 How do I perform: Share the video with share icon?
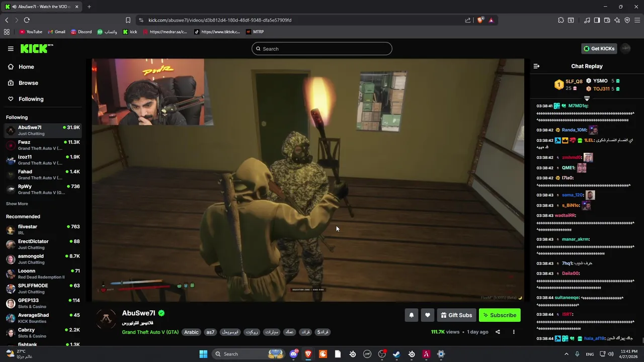coord(498,332)
